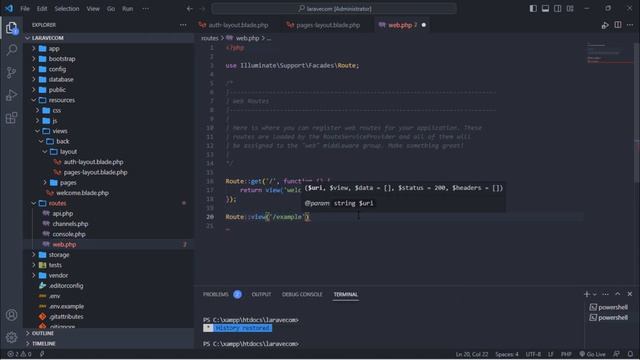Collapse the resources folder
The height and width of the screenshot is (360, 640).
tap(109, 100)
